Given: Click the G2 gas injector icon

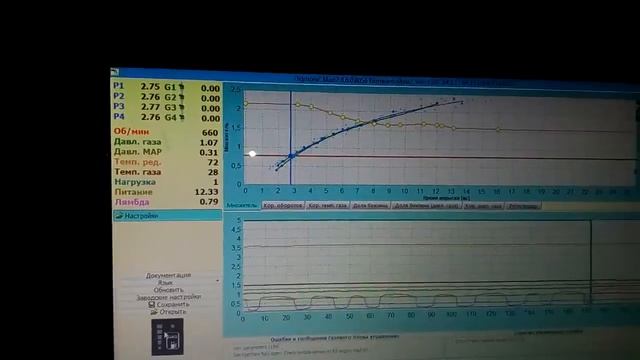Looking at the screenshot, I should tap(181, 97).
